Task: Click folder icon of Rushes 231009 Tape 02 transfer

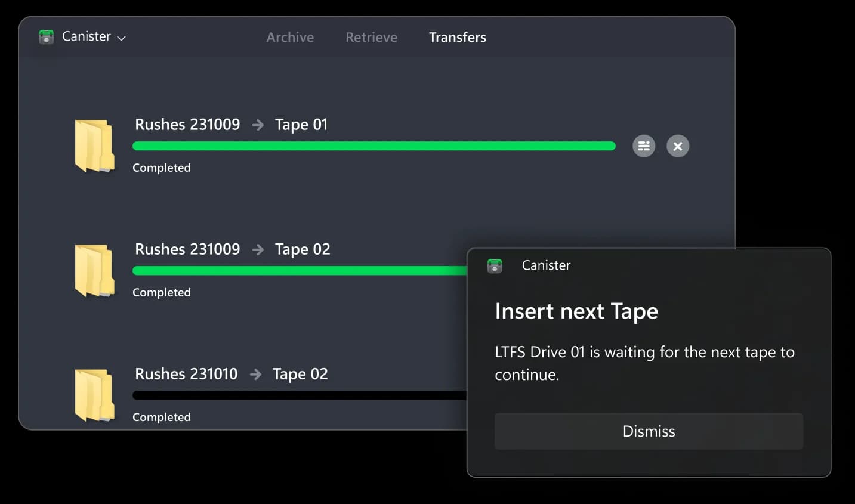Action: tap(94, 271)
